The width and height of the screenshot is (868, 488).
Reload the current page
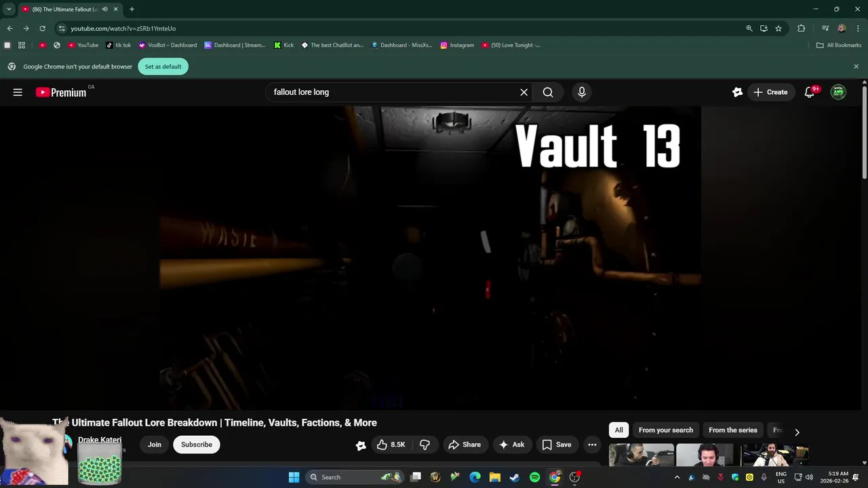coord(42,28)
